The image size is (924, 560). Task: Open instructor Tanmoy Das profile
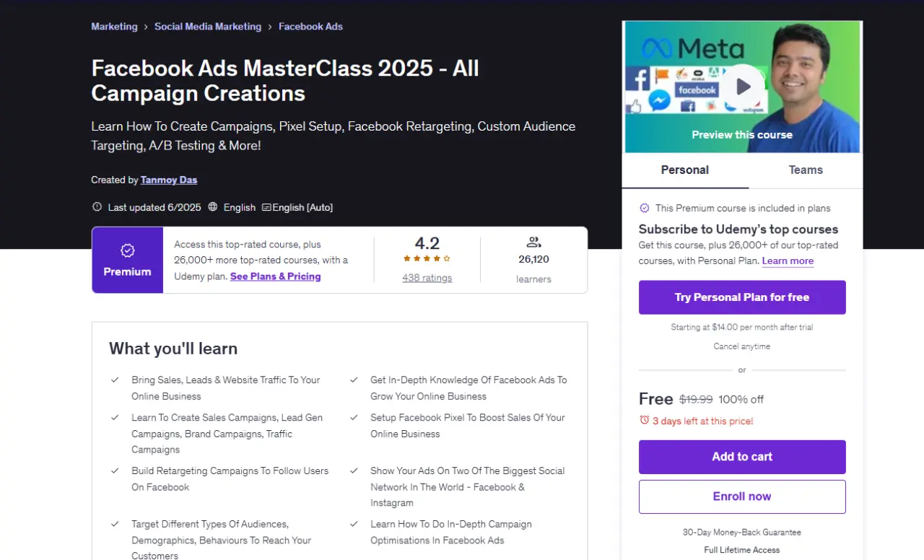pos(169,180)
